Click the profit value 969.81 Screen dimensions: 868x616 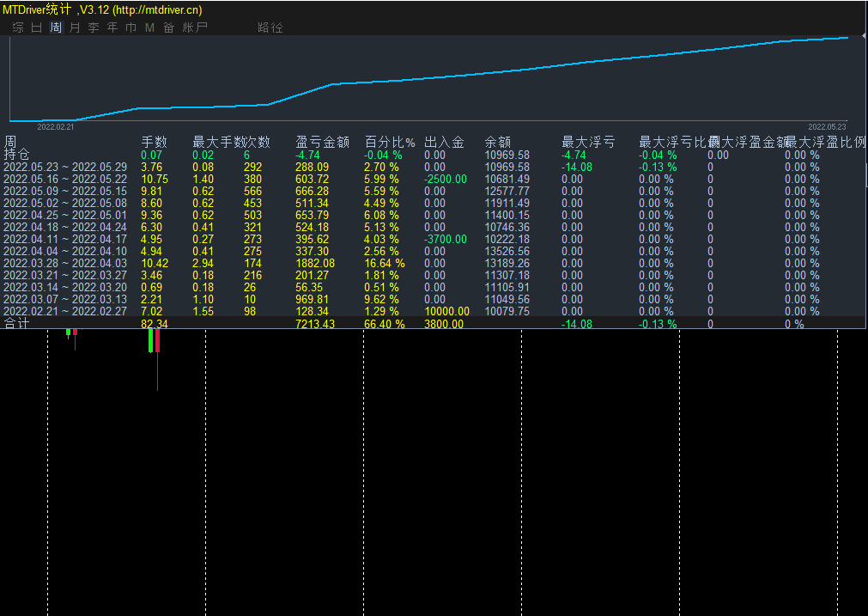[x=312, y=299]
